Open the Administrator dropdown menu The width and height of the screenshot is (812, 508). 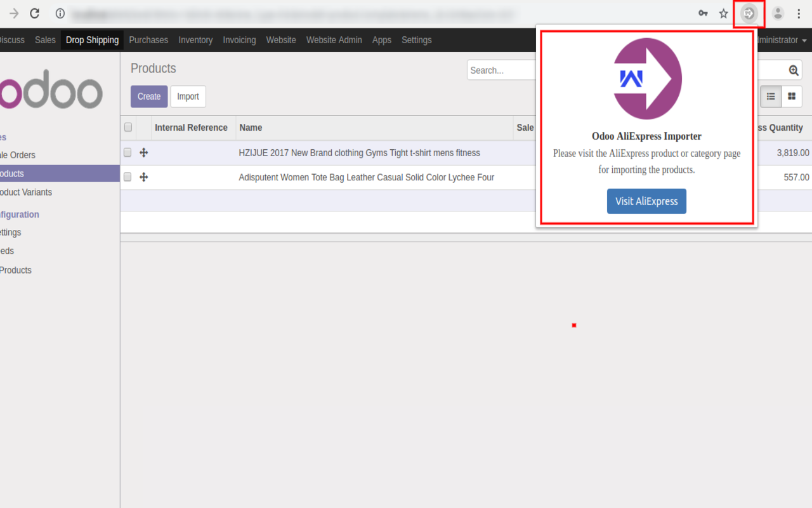(782, 40)
